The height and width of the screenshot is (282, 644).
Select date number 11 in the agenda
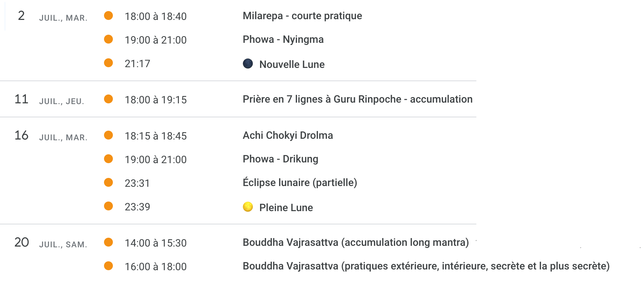pos(21,99)
